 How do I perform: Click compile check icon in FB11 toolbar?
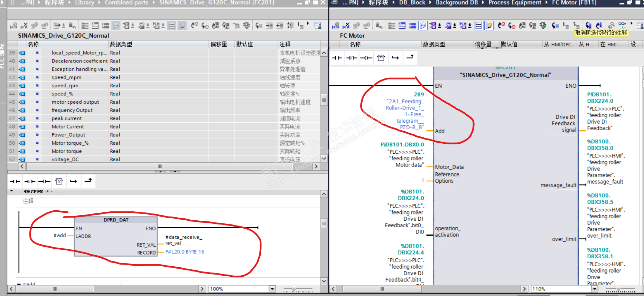pos(543,26)
